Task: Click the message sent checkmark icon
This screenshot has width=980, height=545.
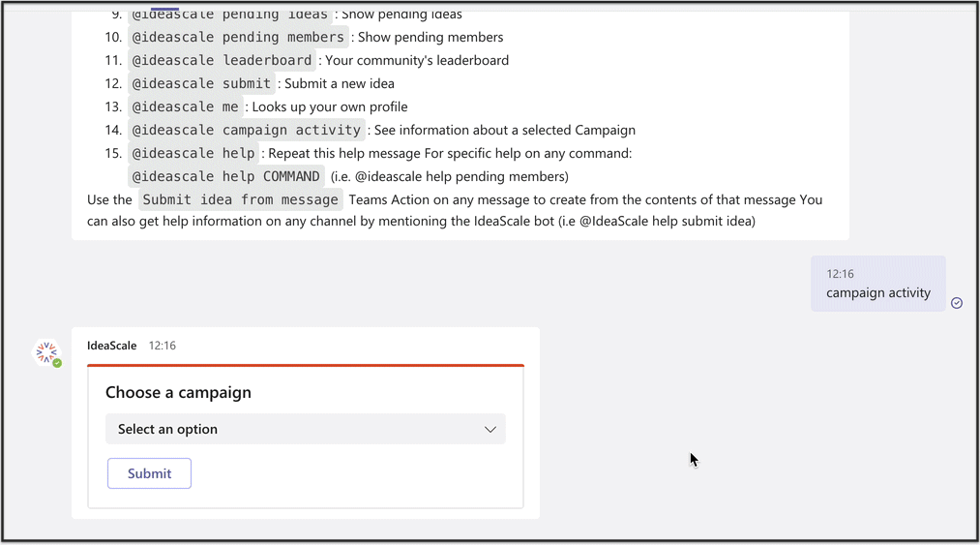Action: (x=957, y=303)
